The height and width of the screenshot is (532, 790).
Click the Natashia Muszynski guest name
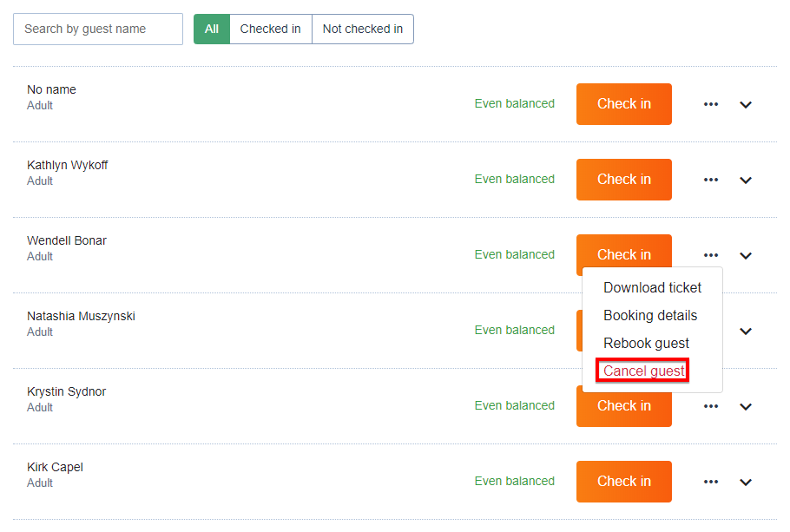pyautogui.click(x=81, y=317)
